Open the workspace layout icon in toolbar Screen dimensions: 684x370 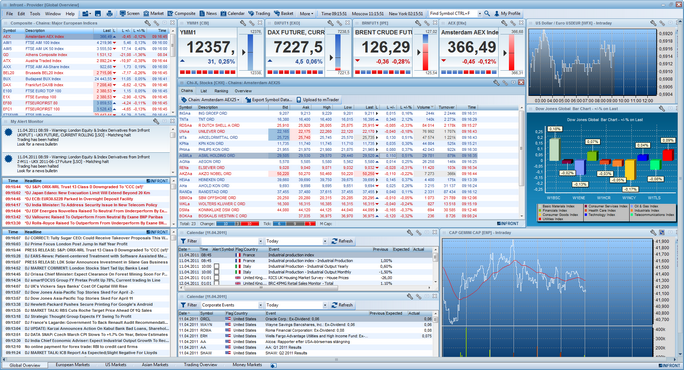[x=86, y=14]
